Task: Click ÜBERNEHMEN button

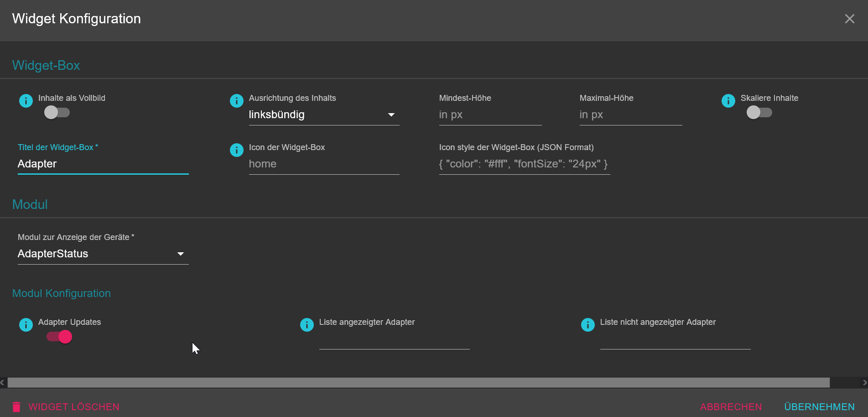Action: pos(819,407)
